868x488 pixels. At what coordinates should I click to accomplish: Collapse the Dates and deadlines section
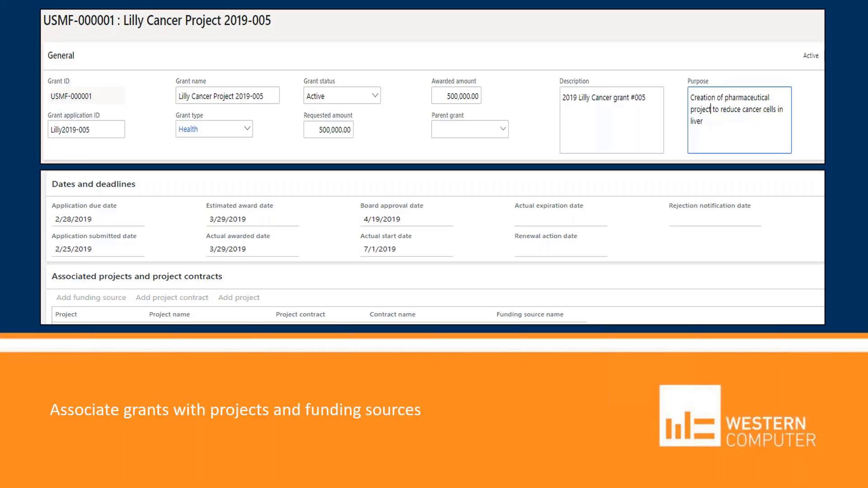point(94,184)
